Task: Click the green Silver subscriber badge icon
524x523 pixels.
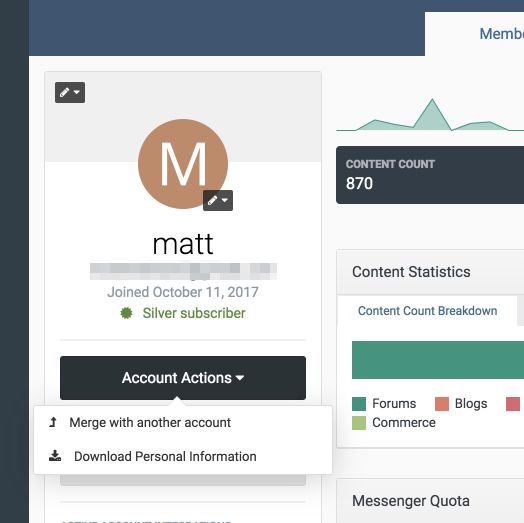Action: (126, 313)
